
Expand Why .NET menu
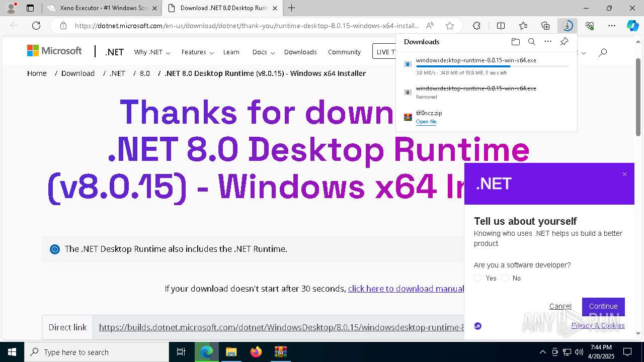152,52
